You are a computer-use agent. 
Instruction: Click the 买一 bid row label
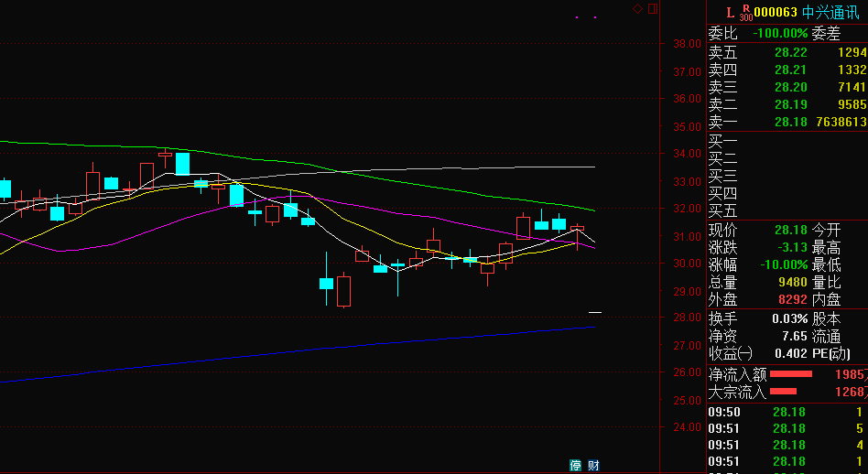click(723, 142)
